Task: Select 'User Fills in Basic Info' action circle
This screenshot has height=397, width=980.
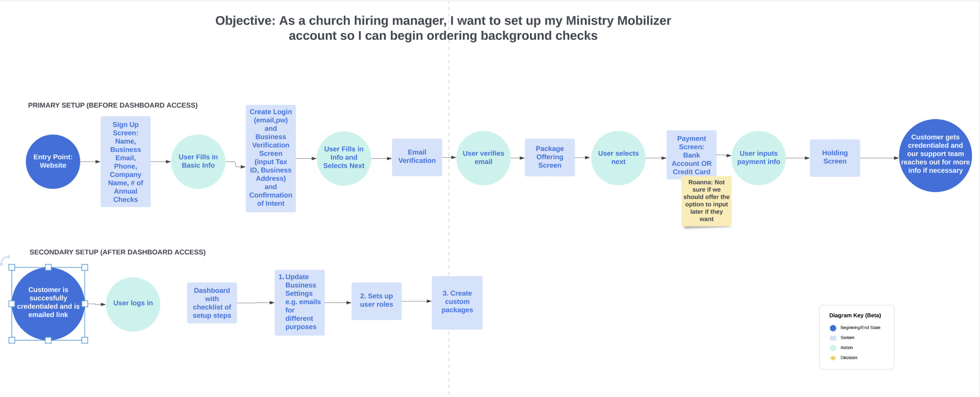Action: 198,161
